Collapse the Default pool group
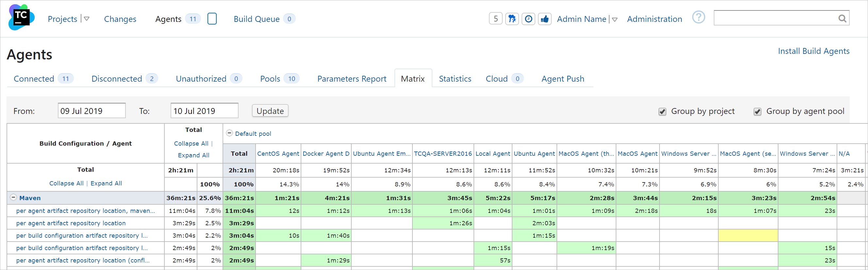868x270 pixels. click(x=229, y=133)
